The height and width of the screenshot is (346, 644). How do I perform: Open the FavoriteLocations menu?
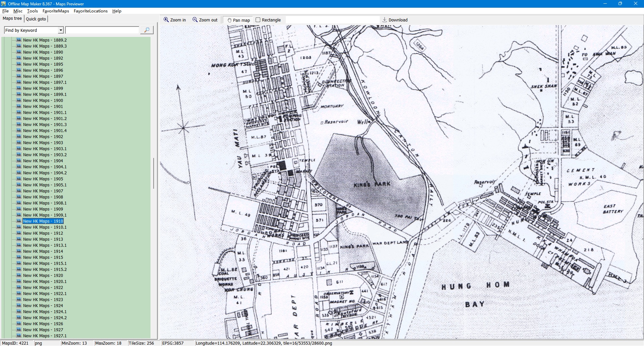click(91, 11)
